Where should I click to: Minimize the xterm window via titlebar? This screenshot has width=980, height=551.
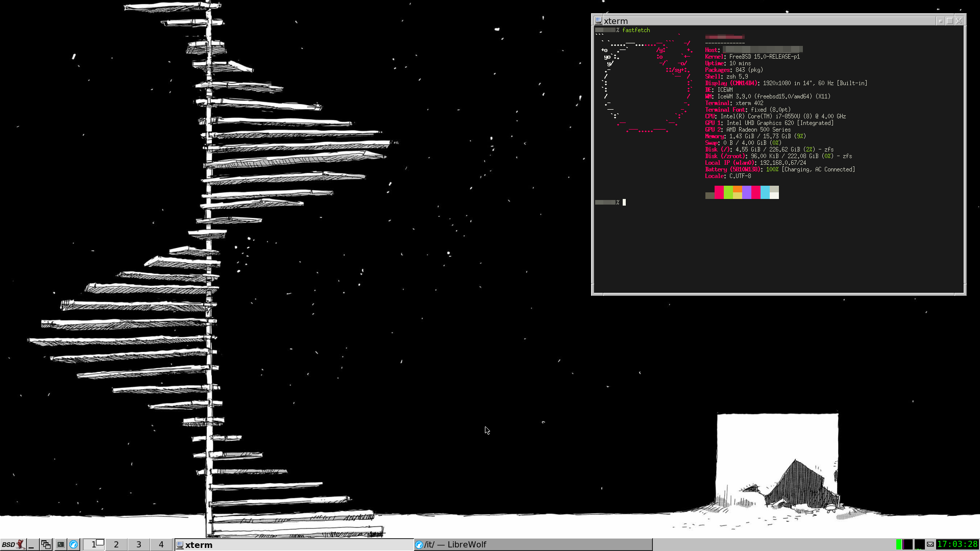pos(940,20)
